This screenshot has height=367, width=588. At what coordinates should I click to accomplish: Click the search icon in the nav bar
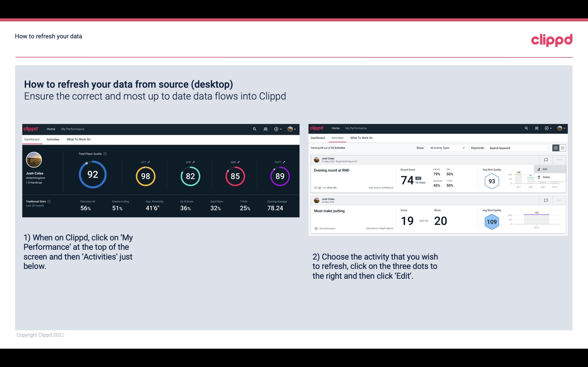coord(254,128)
